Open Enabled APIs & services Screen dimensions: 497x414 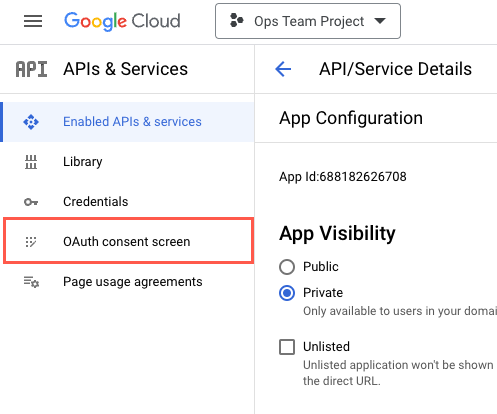[x=128, y=122]
